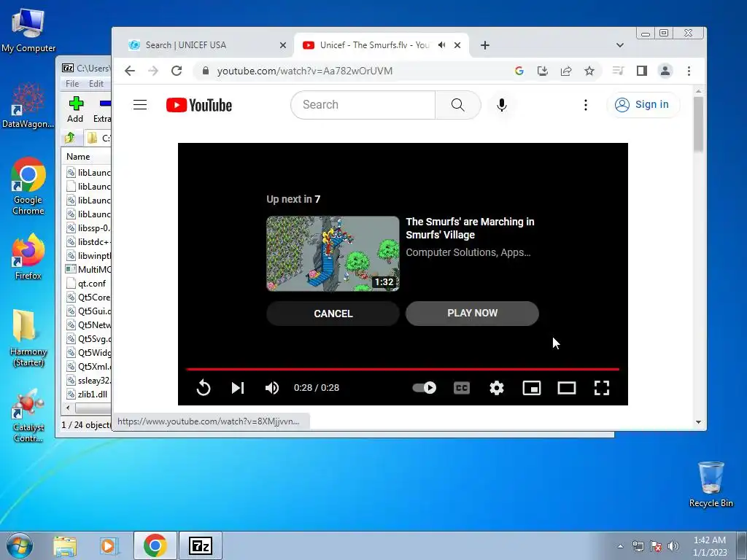Screen dimensions: 747x560
Task: Open the YouTube hamburger guide menu
Action: click(x=140, y=105)
